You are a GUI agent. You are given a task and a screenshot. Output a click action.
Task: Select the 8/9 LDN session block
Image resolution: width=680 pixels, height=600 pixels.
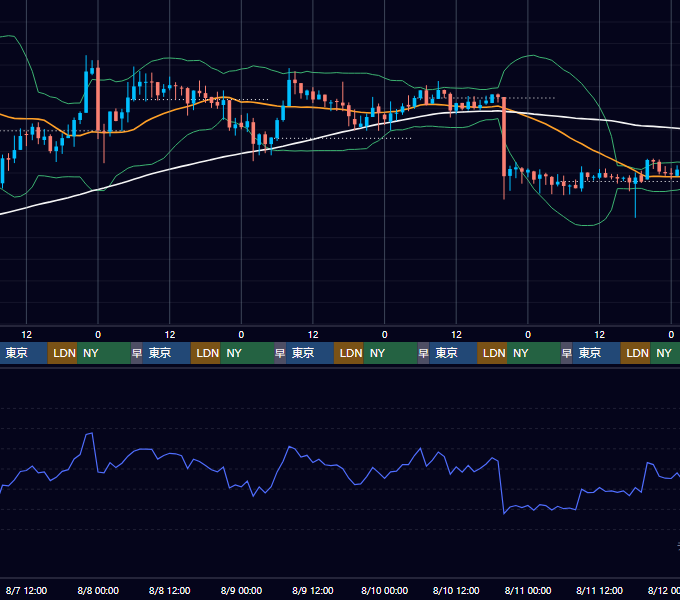349,353
